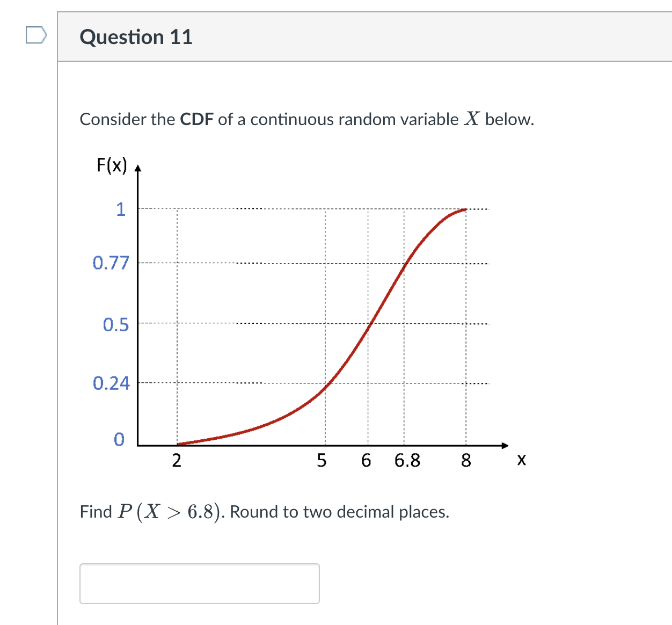Screen dimensions: 672x625
Task: Click the 6 x-axis tick label
Action: [366, 461]
